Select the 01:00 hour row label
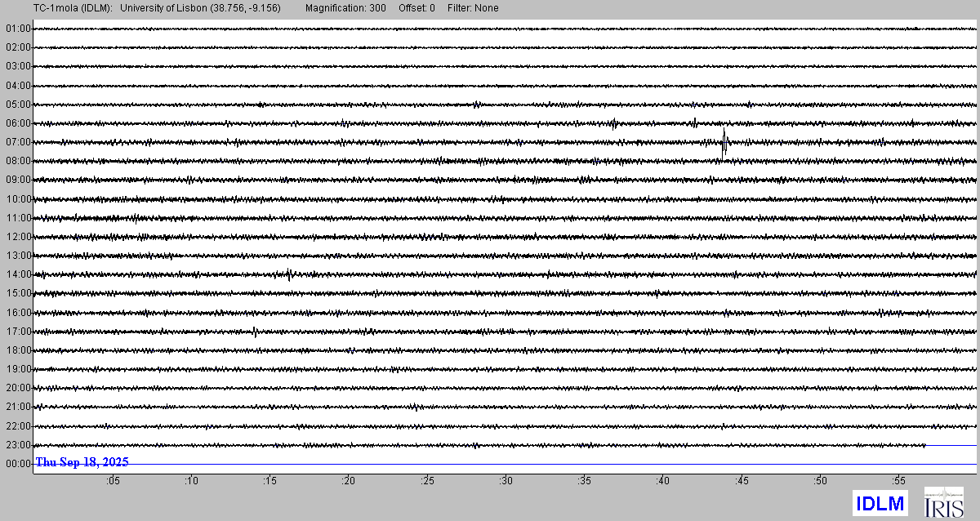The height and width of the screenshot is (521, 980). tap(18, 29)
